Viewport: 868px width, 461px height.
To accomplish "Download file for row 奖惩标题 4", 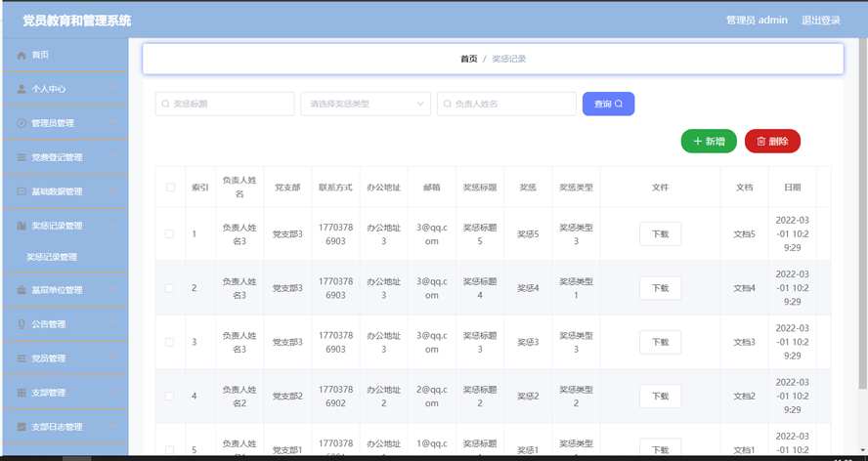I will (661, 288).
